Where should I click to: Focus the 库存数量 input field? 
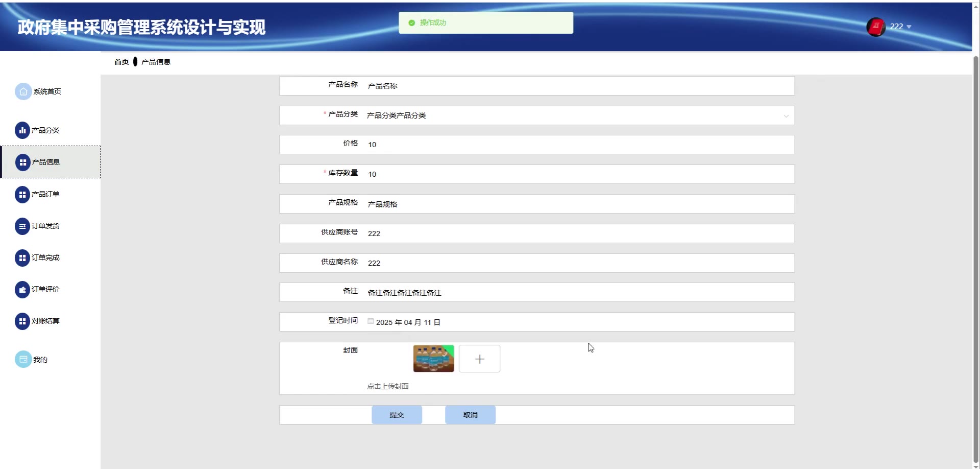point(579,174)
